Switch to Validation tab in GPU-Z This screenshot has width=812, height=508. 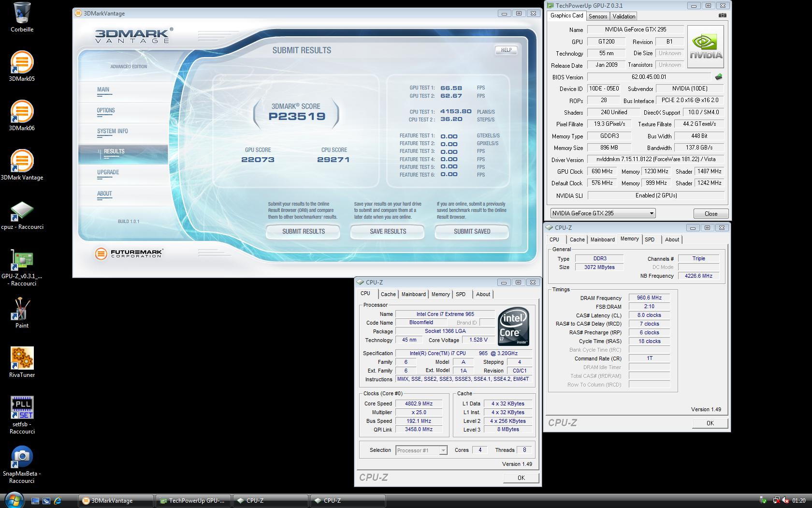(623, 16)
